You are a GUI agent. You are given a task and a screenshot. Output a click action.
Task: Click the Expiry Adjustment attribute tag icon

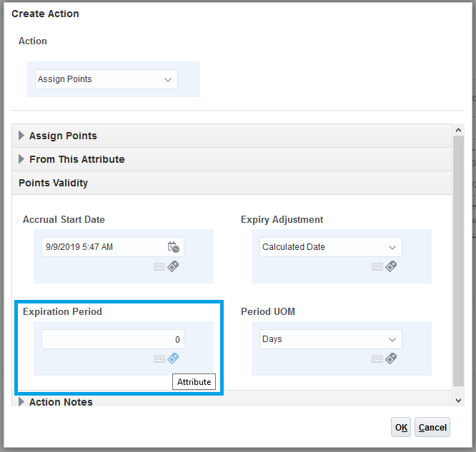pyautogui.click(x=391, y=266)
